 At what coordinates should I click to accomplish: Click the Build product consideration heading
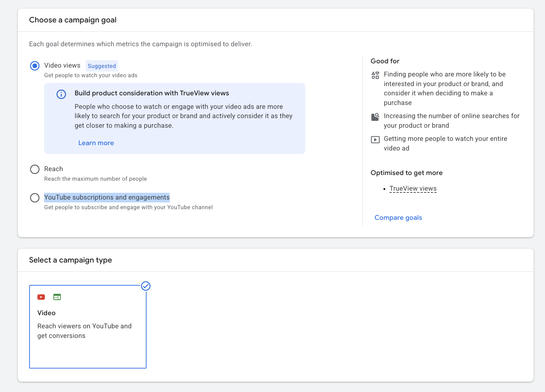[152, 93]
